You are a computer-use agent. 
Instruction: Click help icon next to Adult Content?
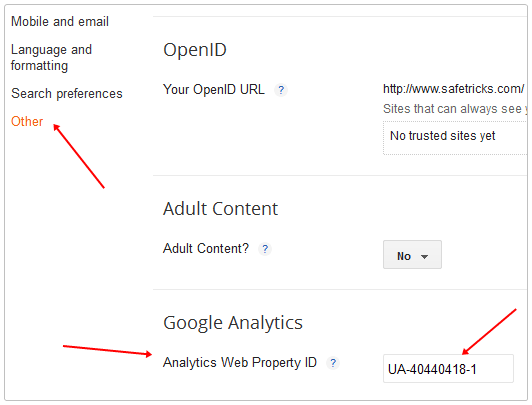coord(265,249)
